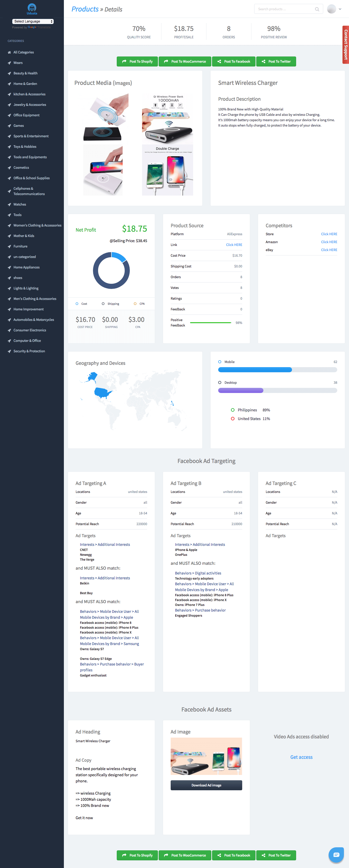Click rocket icon beside kitchen & Accessories

click(x=9, y=94)
